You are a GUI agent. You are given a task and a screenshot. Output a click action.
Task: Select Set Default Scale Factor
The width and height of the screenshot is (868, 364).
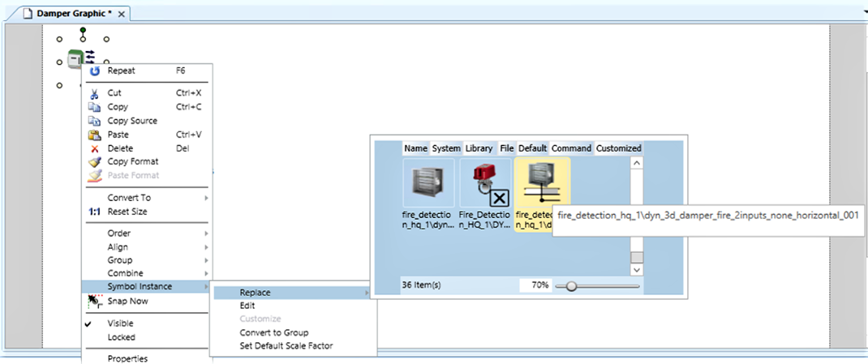286,346
